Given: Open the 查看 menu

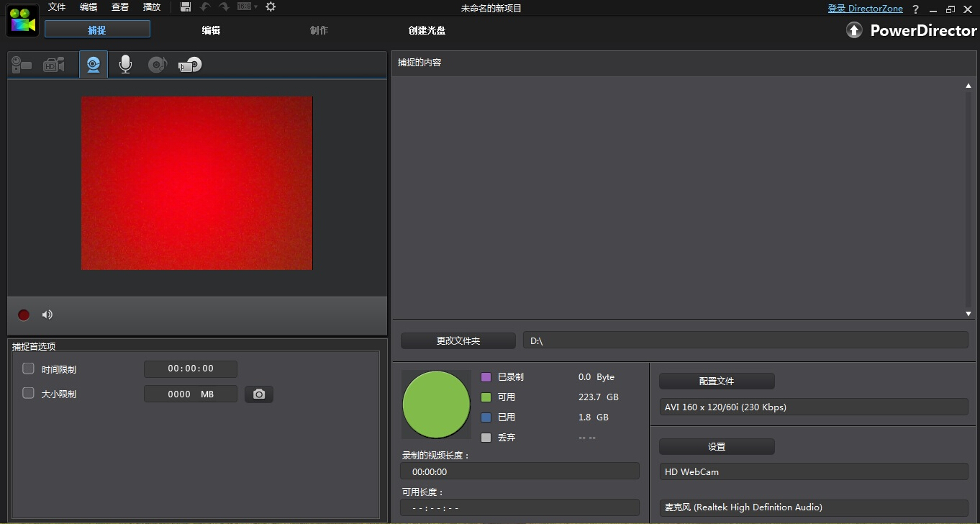Looking at the screenshot, I should pyautogui.click(x=120, y=7).
